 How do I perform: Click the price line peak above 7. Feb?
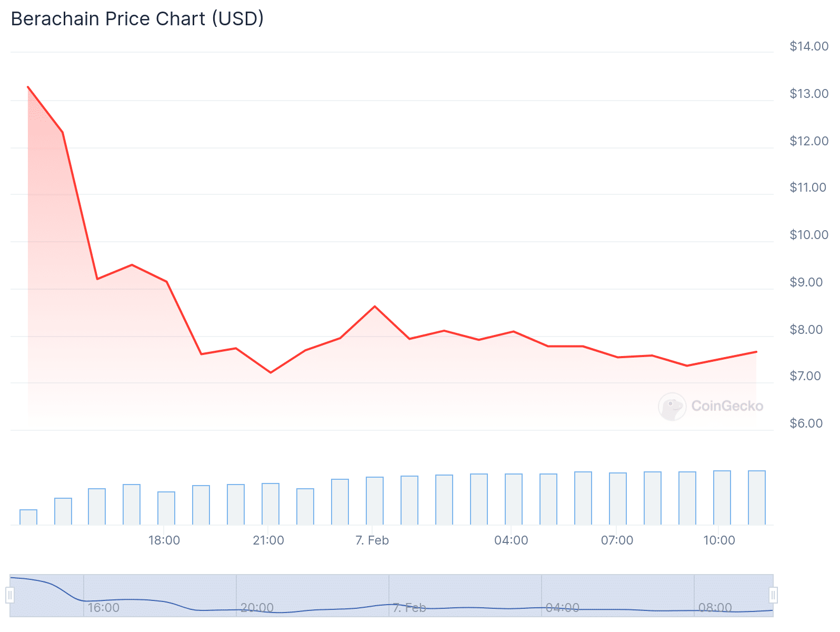point(375,306)
